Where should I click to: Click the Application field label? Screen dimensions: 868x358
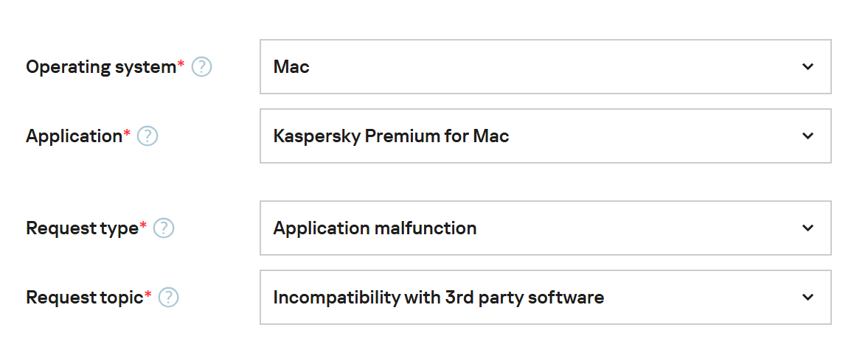(74, 136)
